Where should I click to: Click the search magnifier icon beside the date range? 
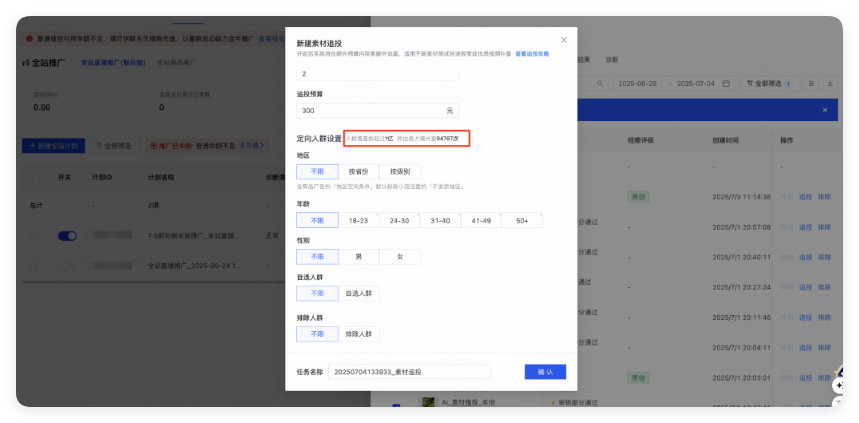(x=600, y=83)
